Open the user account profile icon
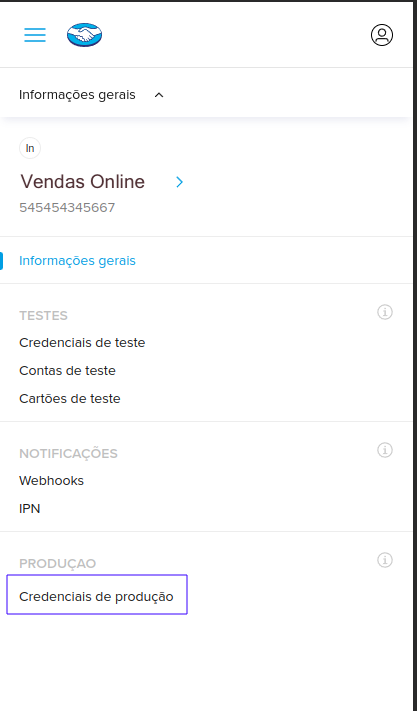Image resolution: width=417 pixels, height=711 pixels. point(382,35)
